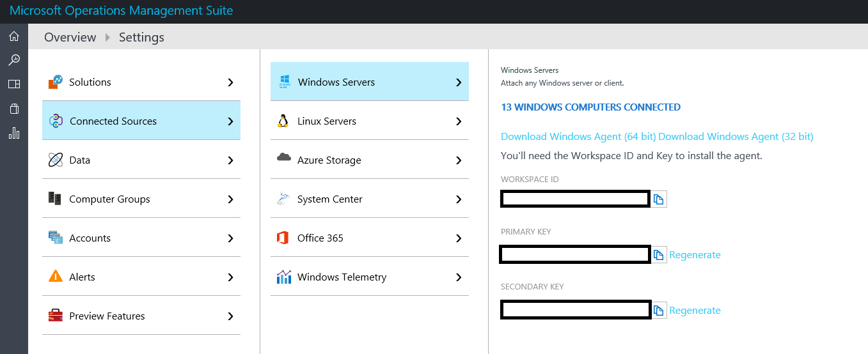Viewport: 868px width, 354px height.
Task: Expand the Computer Groups chevron
Action: coord(230,199)
